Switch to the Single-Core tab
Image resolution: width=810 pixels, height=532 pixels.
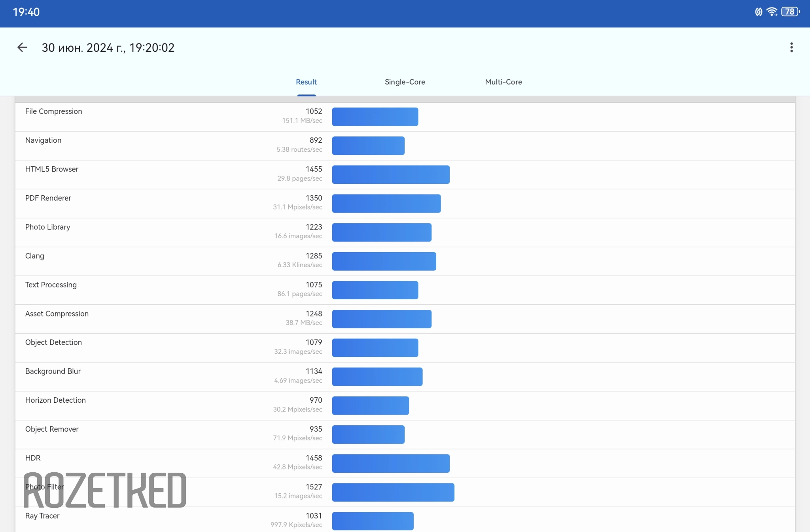[405, 82]
